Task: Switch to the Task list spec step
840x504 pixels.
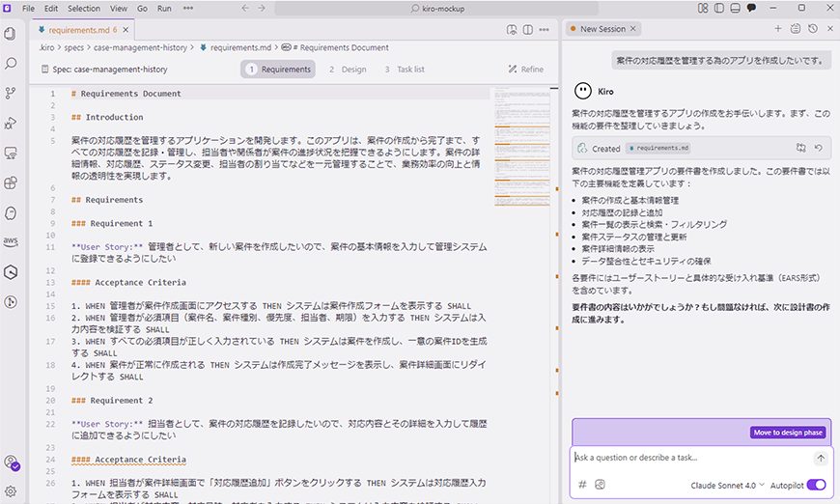Action: pos(405,70)
